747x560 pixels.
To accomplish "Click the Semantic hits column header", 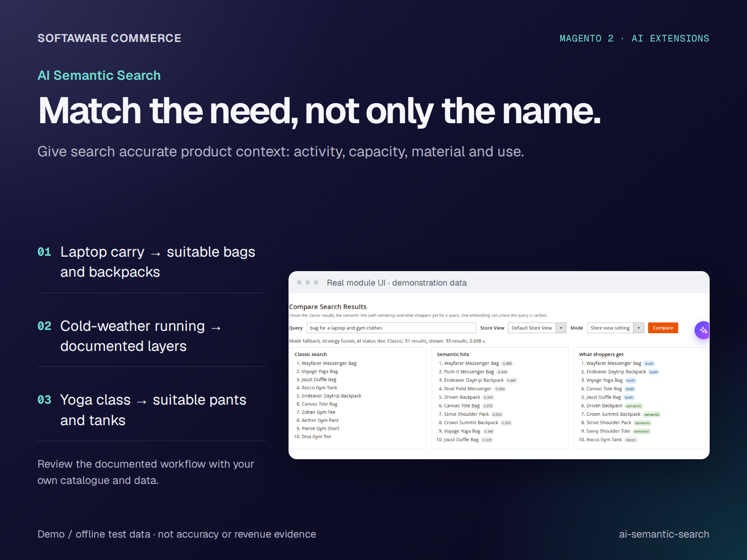I will click(x=452, y=355).
